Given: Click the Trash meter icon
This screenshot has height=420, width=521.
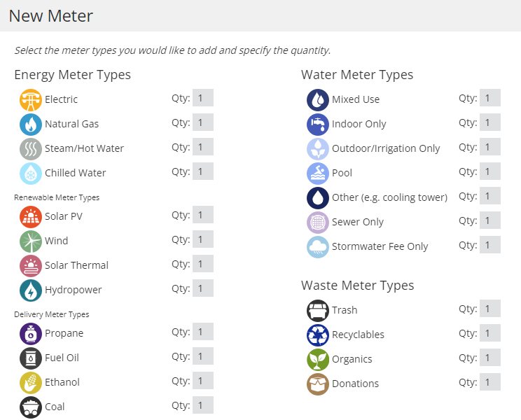Looking at the screenshot, I should tap(318, 310).
